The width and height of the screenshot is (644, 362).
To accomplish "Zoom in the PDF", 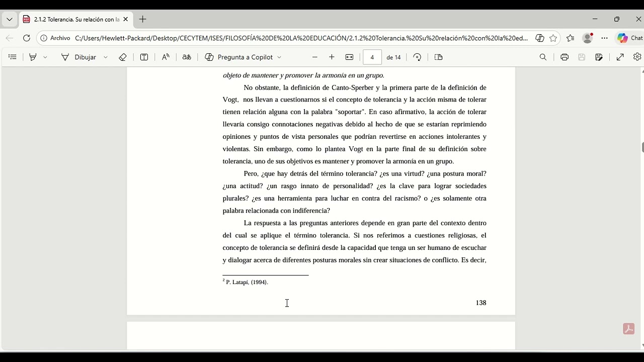I will 332,57.
